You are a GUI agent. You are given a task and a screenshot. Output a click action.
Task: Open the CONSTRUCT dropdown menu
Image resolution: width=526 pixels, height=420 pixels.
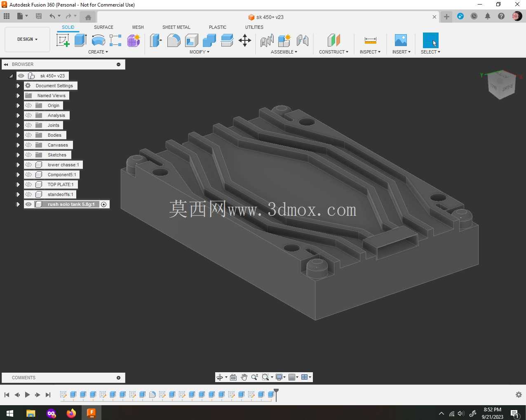click(333, 52)
